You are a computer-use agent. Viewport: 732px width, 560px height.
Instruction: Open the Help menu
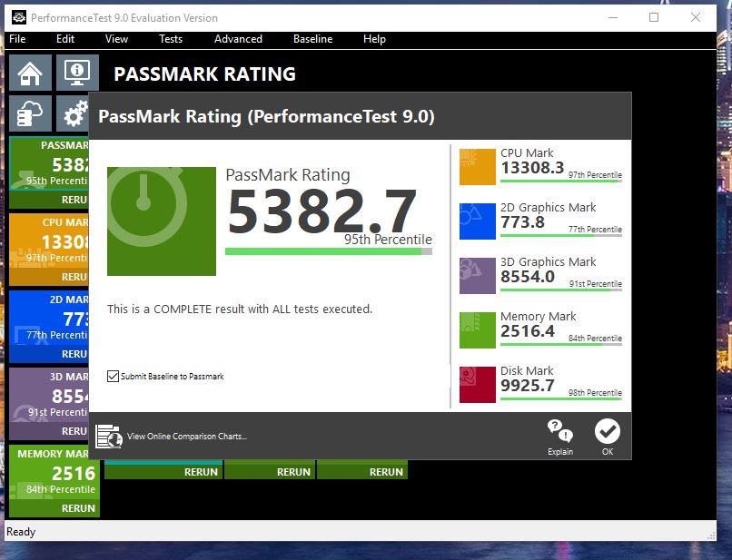click(374, 39)
